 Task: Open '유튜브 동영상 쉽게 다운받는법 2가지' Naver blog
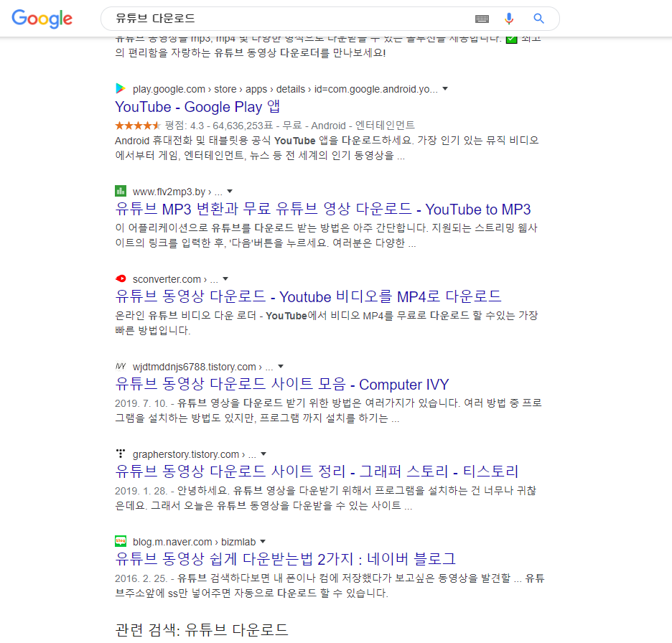click(x=285, y=559)
